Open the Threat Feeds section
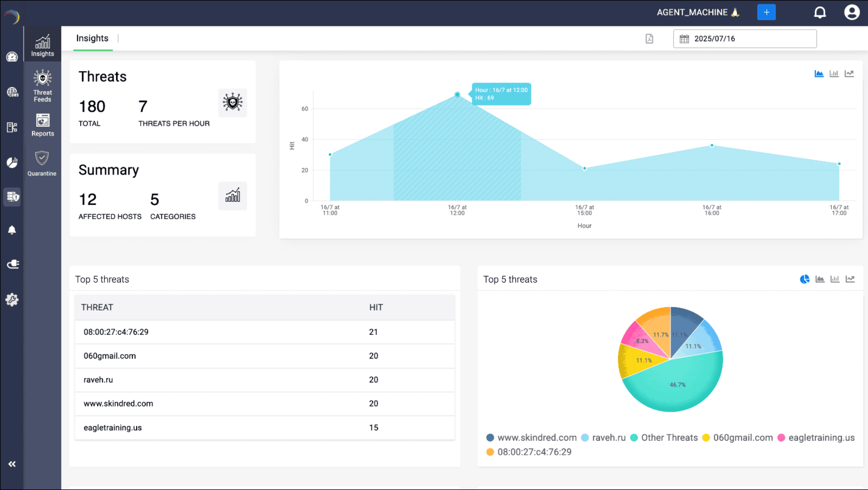Image resolution: width=868 pixels, height=490 pixels. tap(42, 85)
